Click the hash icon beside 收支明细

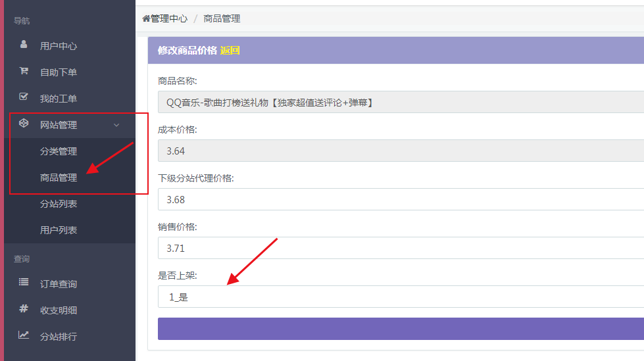point(24,309)
